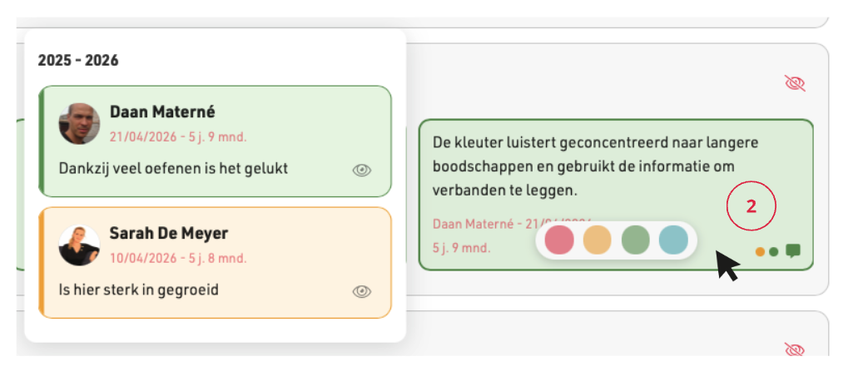Click the upper red crossed-out eye icon
The height and width of the screenshot is (391, 868).
[795, 83]
